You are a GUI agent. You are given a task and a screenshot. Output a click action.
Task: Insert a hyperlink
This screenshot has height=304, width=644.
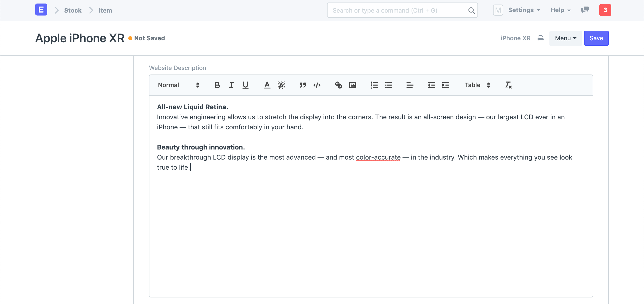(338, 85)
